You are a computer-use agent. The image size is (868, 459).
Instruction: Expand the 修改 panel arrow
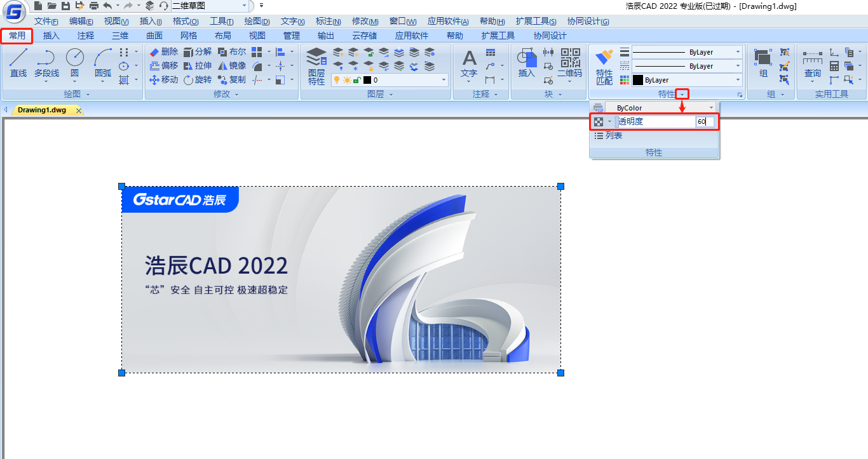pyautogui.click(x=237, y=95)
